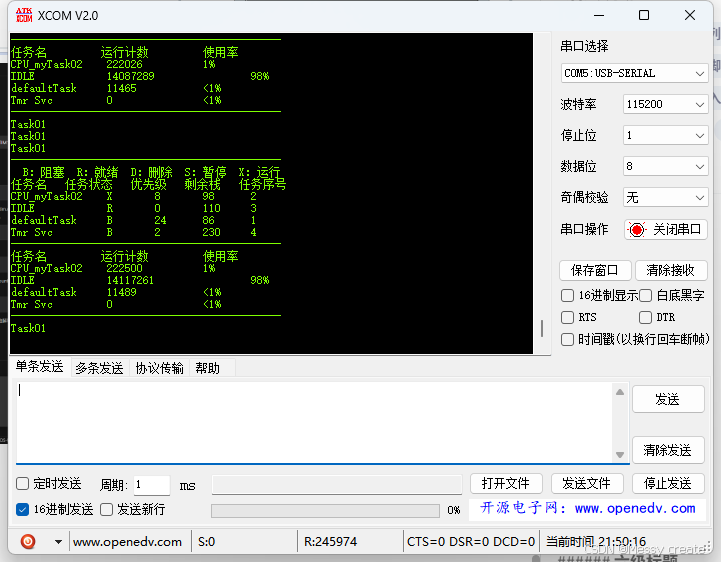Click the XCOM app logo in title bar
Image resolution: width=721 pixels, height=562 pixels.
tap(24, 15)
